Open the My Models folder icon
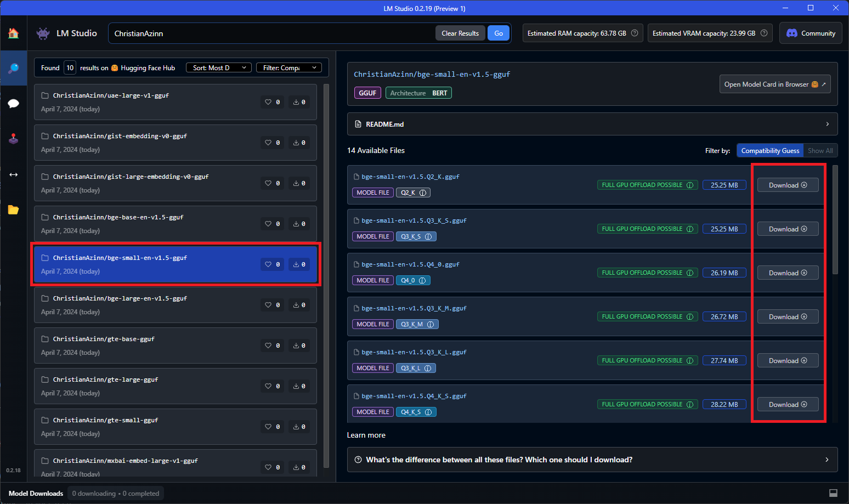This screenshot has height=504, width=849. click(x=13, y=210)
